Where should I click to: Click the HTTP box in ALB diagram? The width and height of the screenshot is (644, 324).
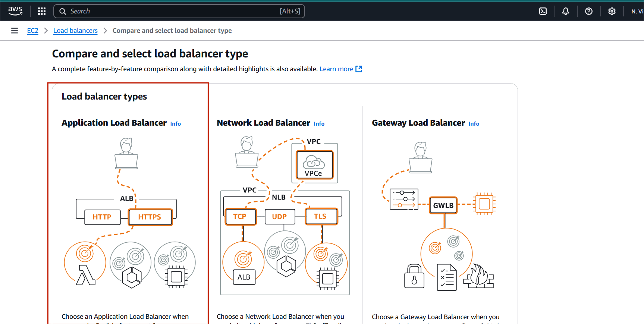pyautogui.click(x=102, y=217)
